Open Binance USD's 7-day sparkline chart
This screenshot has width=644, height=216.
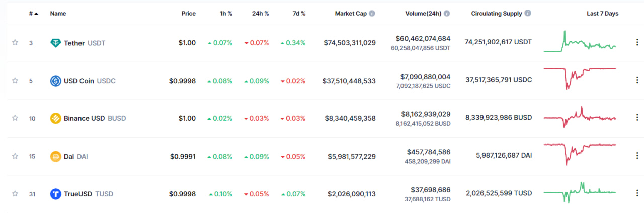(580, 117)
